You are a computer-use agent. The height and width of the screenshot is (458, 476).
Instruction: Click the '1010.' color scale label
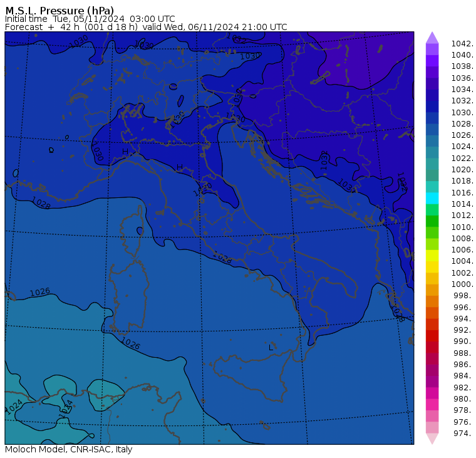[x=462, y=227]
